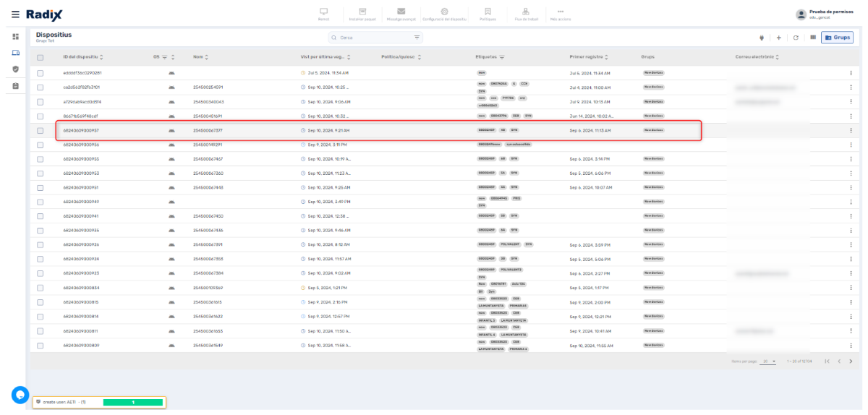
Task: Check the box for device 68240609000957
Action: click(x=41, y=131)
